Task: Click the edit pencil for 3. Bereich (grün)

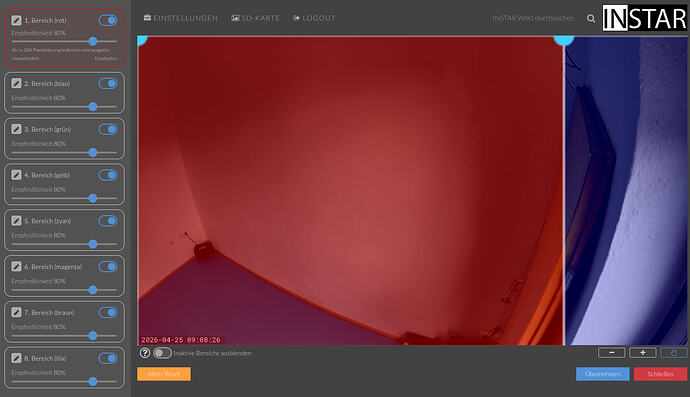Action: pyautogui.click(x=16, y=129)
